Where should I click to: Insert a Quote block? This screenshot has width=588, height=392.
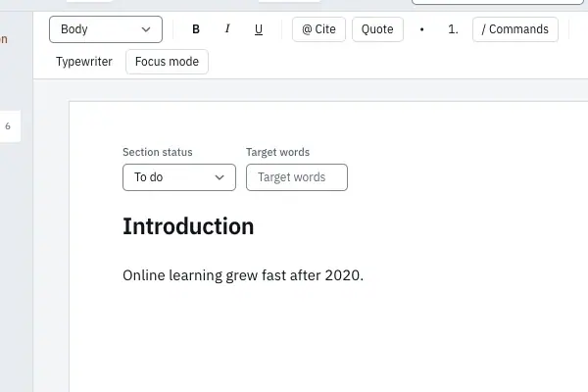click(x=377, y=29)
